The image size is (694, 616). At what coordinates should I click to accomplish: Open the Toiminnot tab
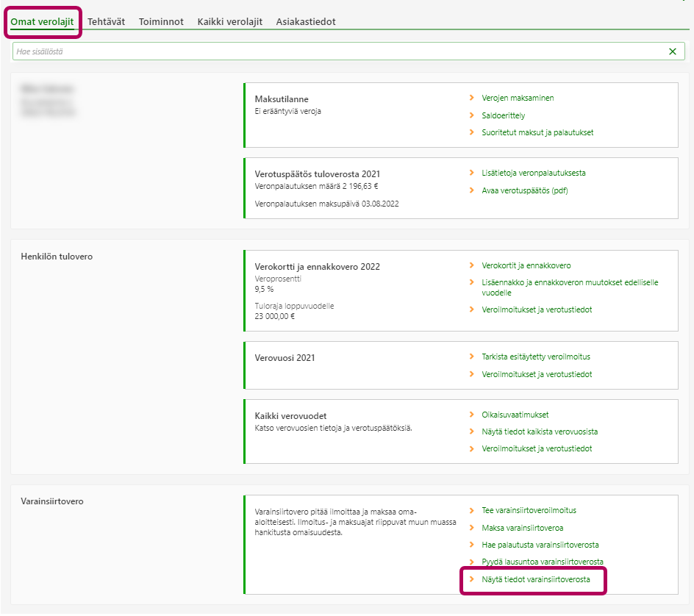pos(161,22)
